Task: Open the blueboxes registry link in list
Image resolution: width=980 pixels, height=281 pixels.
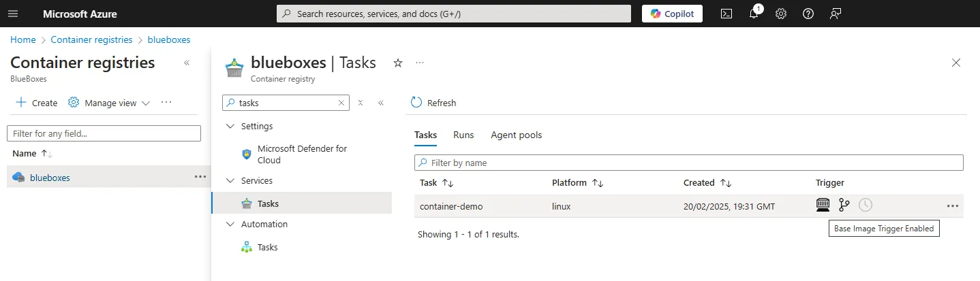Action: pyautogui.click(x=50, y=178)
